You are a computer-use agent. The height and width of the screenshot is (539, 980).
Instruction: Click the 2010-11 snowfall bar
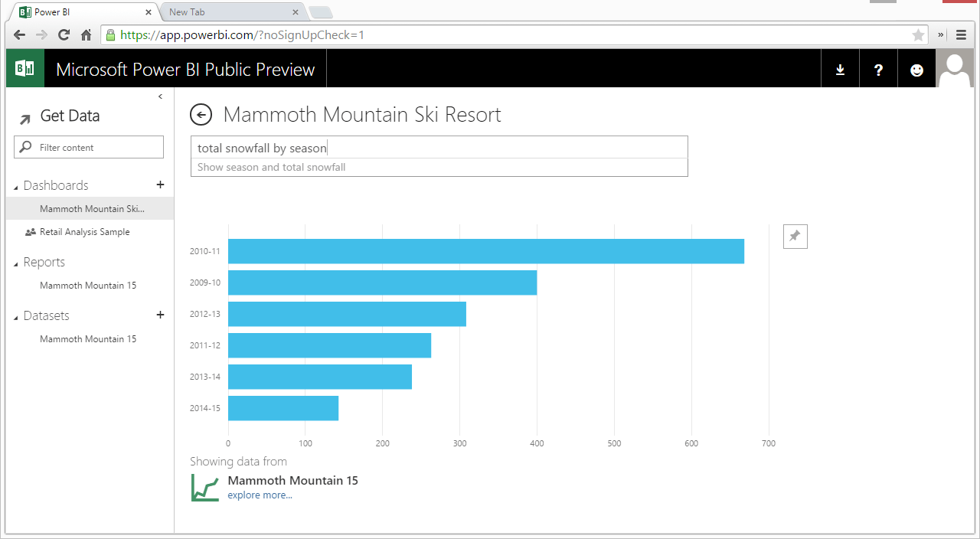click(x=485, y=251)
